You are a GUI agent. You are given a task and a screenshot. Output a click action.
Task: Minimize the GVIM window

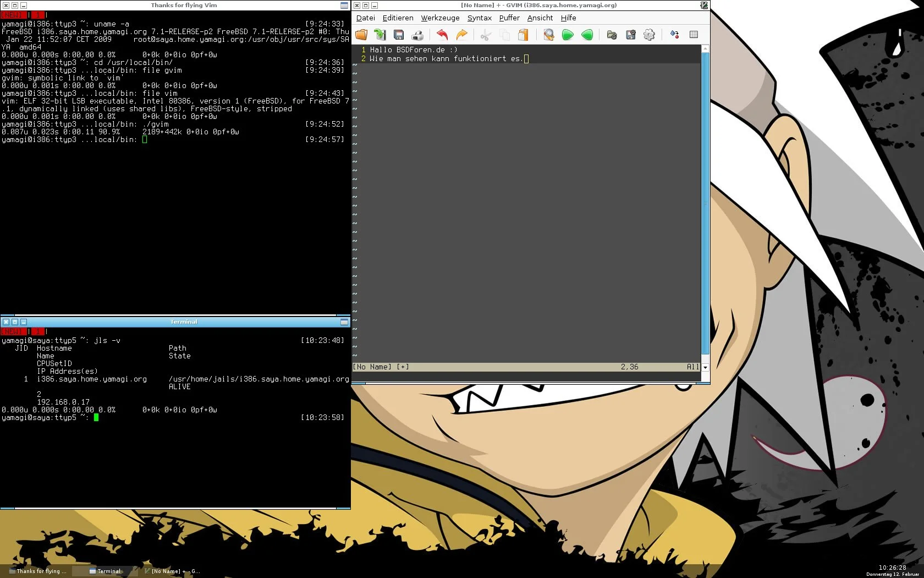pos(375,6)
